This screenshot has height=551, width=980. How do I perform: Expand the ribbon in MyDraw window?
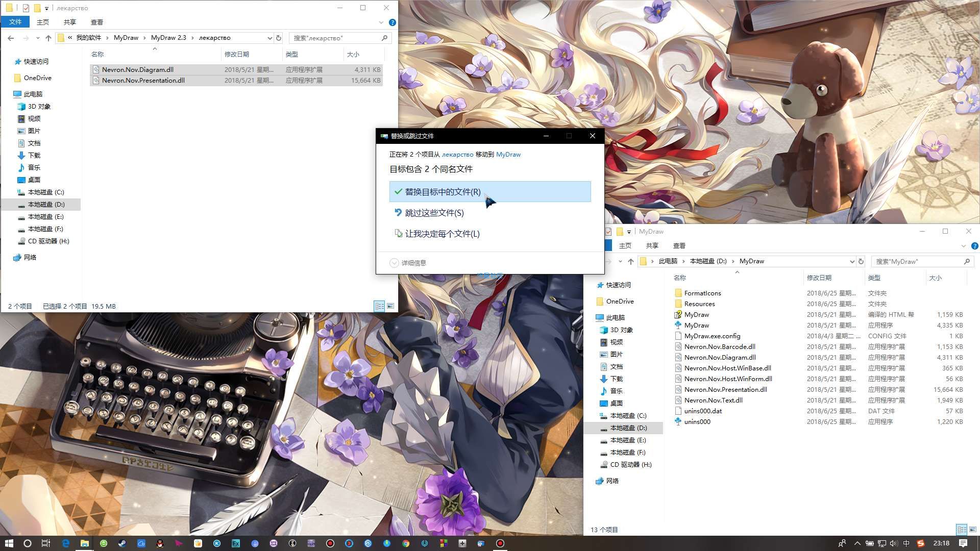pos(963,246)
